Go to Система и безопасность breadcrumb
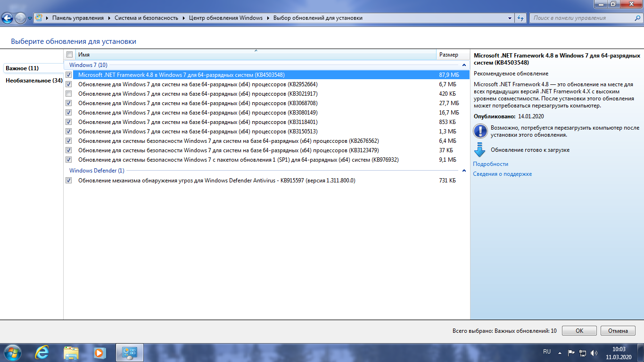This screenshot has width=644, height=362. 146,18
